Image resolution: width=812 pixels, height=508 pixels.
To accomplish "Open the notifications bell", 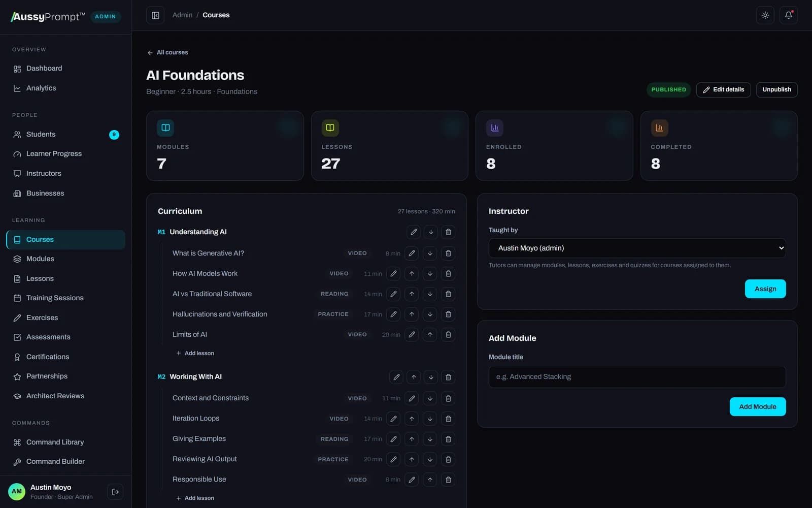I will pyautogui.click(x=789, y=15).
